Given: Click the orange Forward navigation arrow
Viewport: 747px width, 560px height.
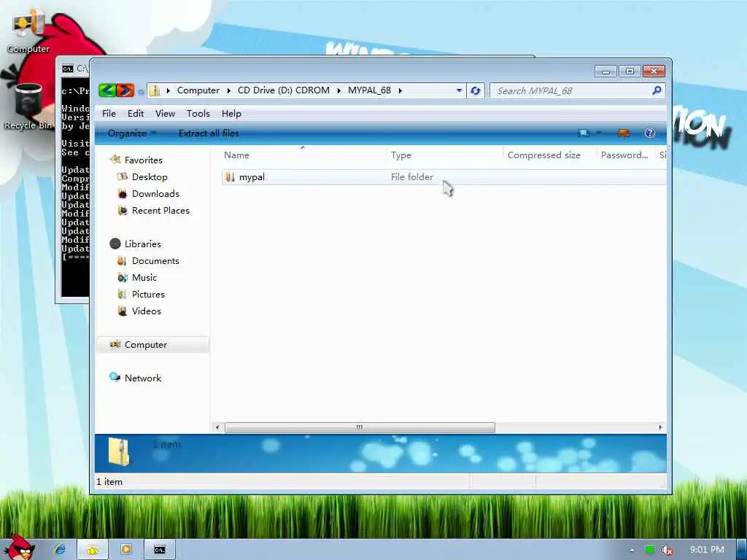Looking at the screenshot, I should [125, 90].
